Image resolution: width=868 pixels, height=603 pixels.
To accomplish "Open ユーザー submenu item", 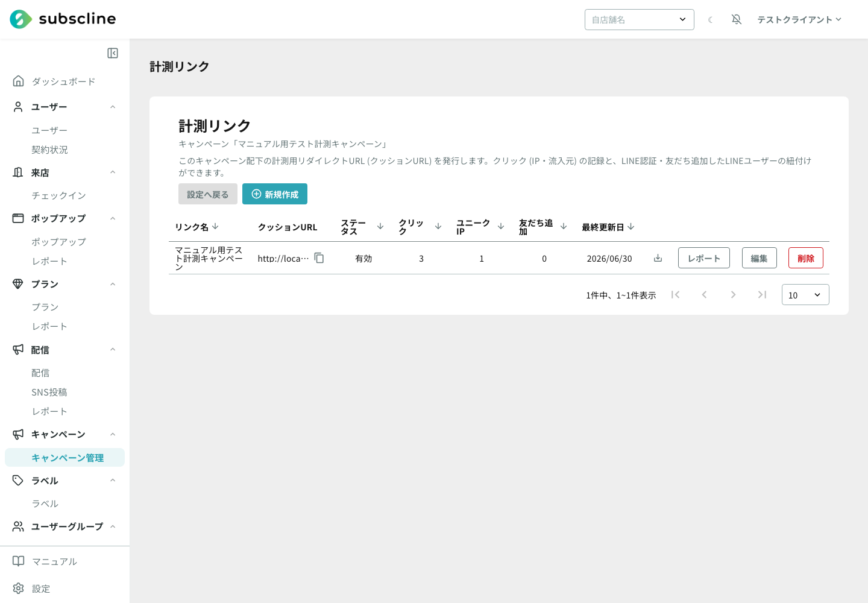I will point(49,130).
